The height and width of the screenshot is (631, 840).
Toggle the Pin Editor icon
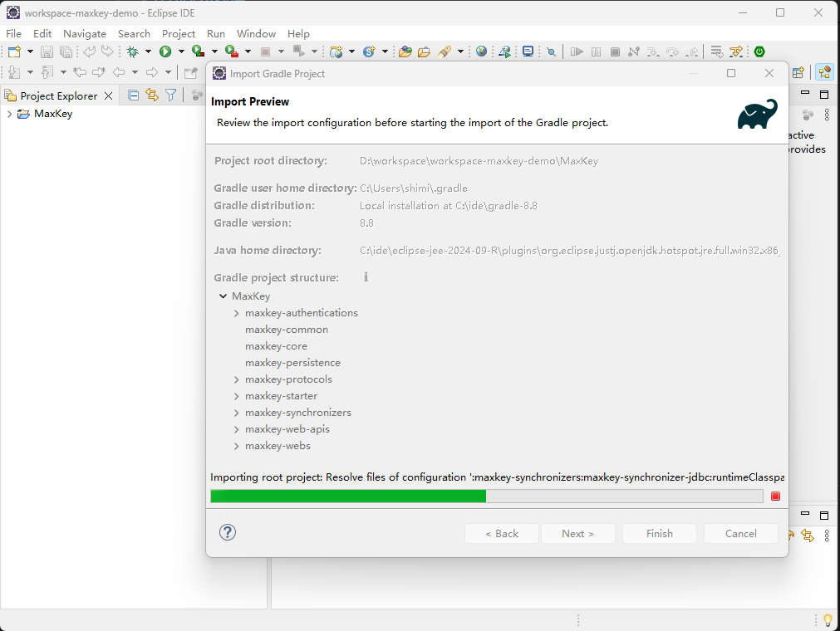pos(191,72)
